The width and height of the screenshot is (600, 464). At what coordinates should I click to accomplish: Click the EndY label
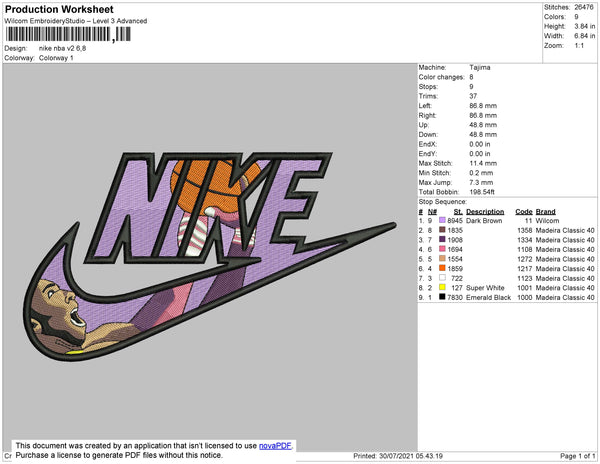click(427, 154)
